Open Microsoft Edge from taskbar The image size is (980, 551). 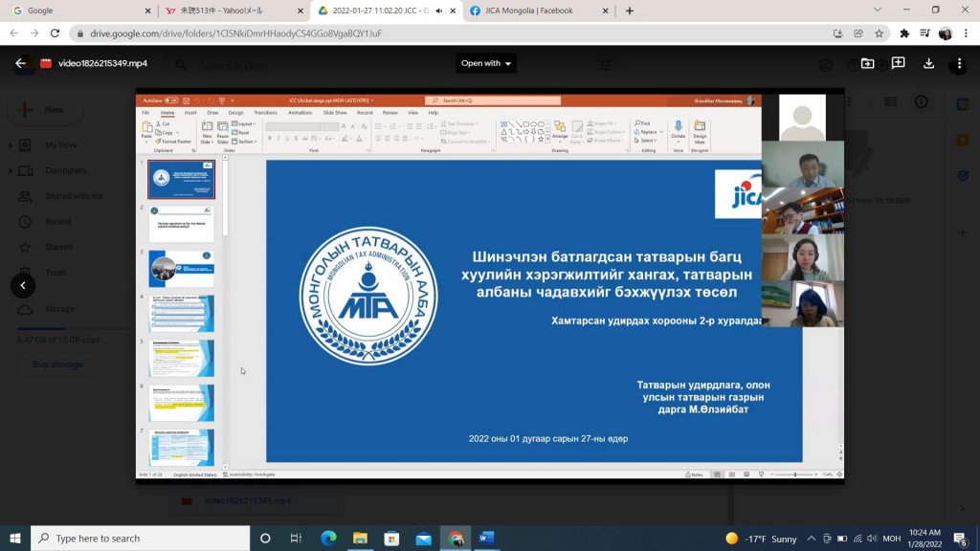[x=328, y=539]
